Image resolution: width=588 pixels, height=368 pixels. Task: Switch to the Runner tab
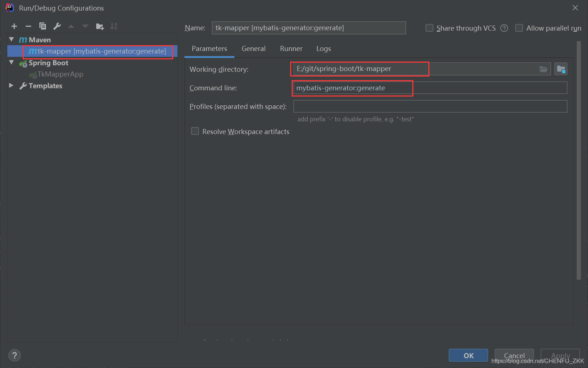(291, 49)
